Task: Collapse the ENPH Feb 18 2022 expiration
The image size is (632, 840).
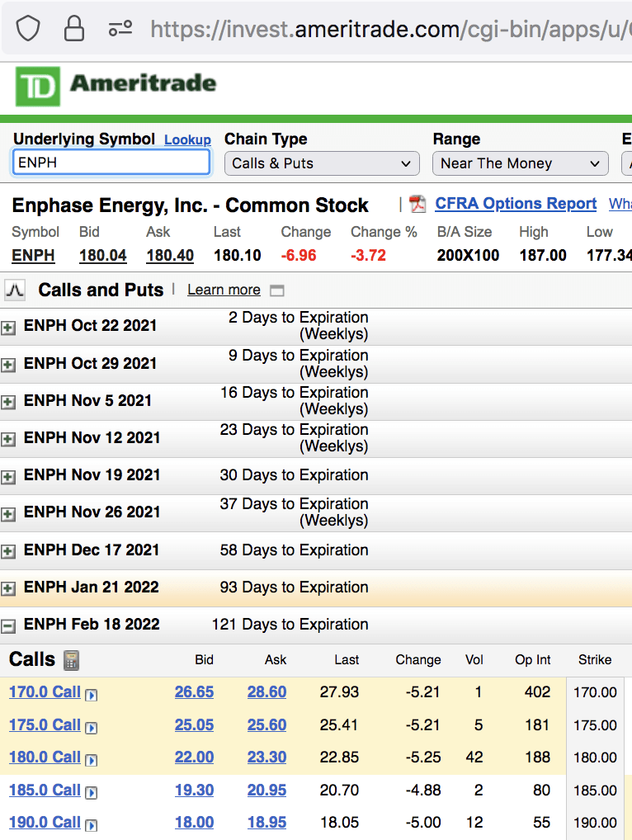Action: [8, 626]
